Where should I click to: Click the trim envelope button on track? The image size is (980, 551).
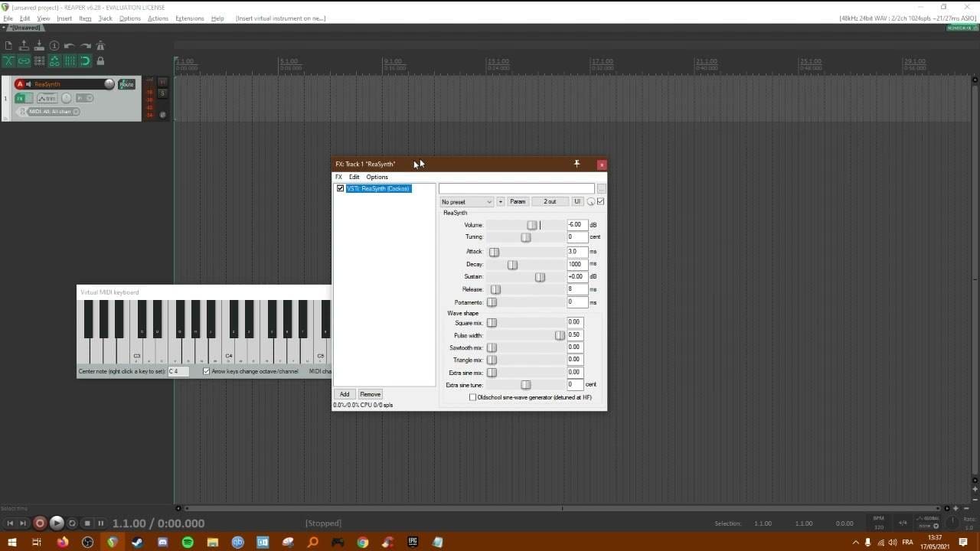47,98
